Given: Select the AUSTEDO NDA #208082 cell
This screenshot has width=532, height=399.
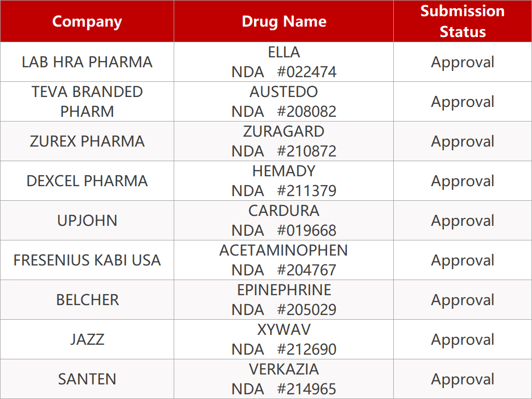Looking at the screenshot, I should point(284,102).
